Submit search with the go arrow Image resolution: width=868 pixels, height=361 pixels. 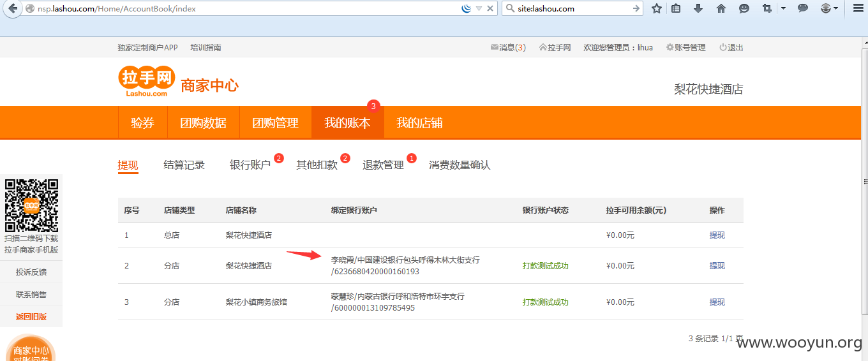coord(636,9)
